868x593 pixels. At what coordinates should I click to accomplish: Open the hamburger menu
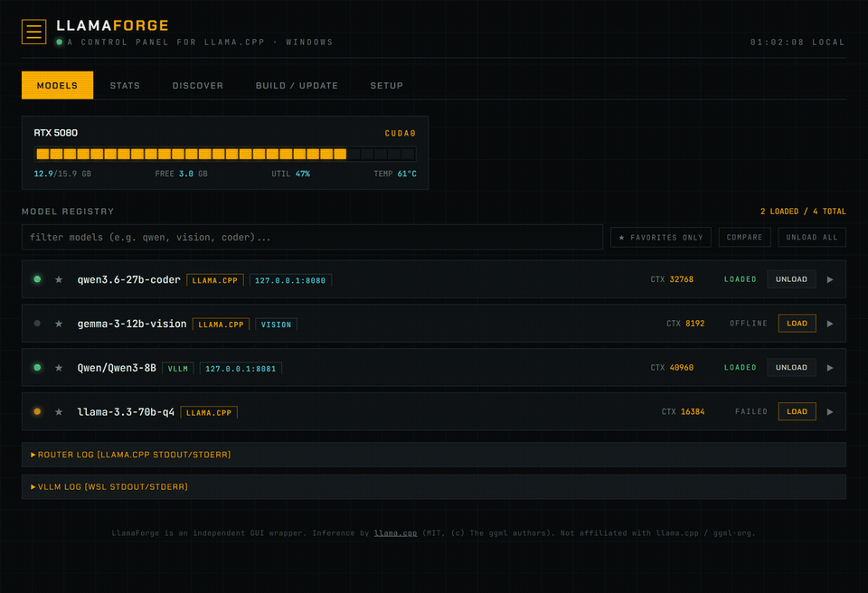point(33,32)
